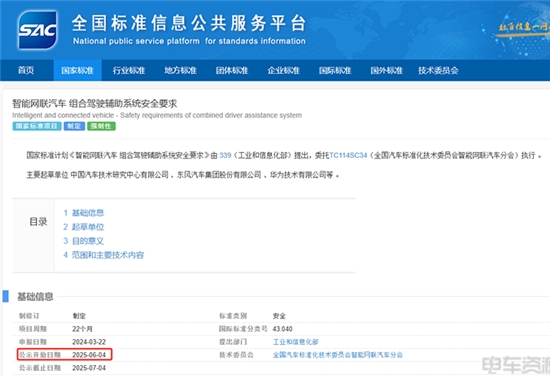Select the 国家标准 navigation tab
550x378 pixels.
point(78,70)
